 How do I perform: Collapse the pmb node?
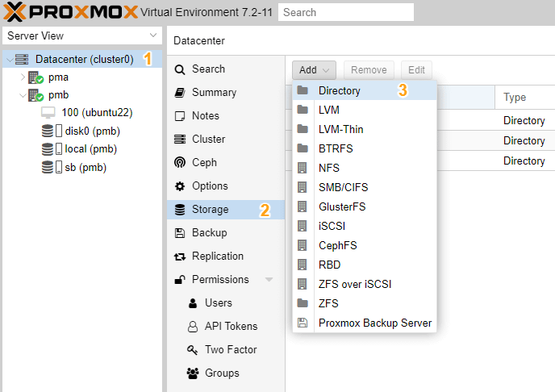coord(23,95)
